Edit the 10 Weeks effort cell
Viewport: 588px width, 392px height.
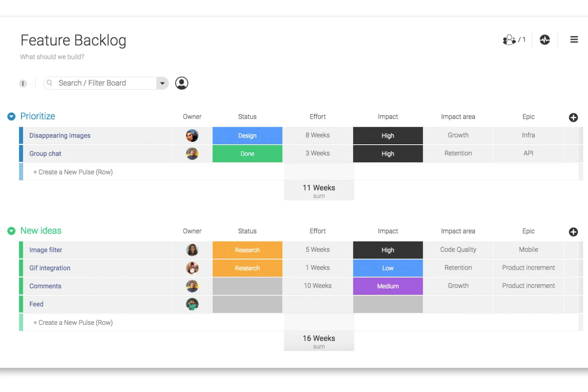(x=318, y=286)
